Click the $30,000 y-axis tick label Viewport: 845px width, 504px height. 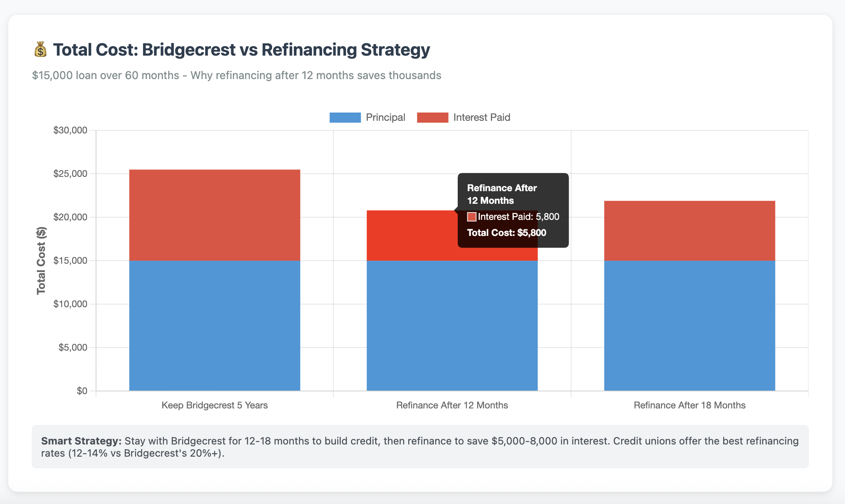(70, 130)
